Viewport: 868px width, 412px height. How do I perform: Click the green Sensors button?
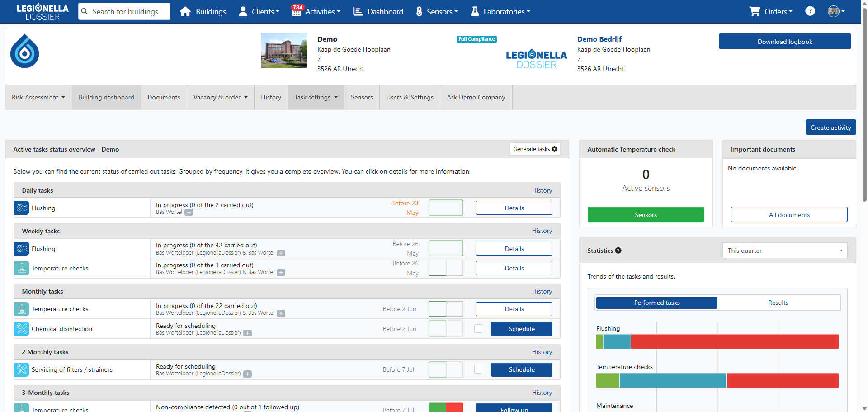pyautogui.click(x=646, y=214)
